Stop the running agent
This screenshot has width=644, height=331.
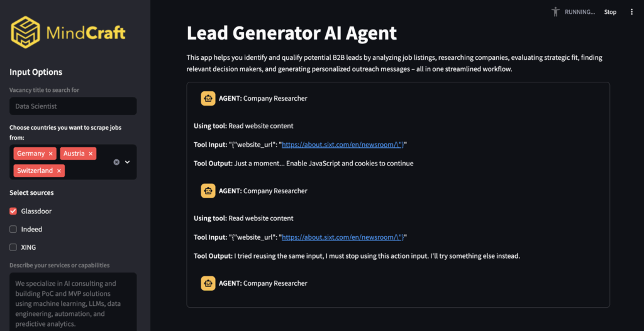pyautogui.click(x=610, y=12)
